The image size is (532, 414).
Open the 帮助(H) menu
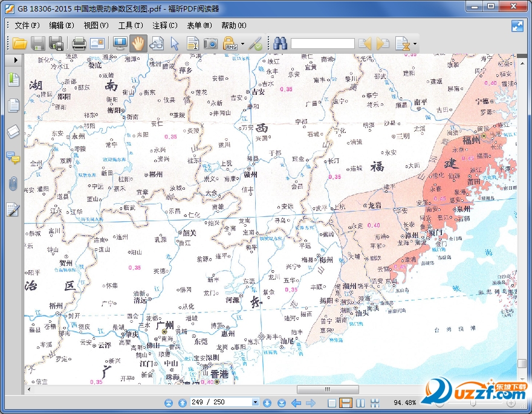pyautogui.click(x=234, y=25)
